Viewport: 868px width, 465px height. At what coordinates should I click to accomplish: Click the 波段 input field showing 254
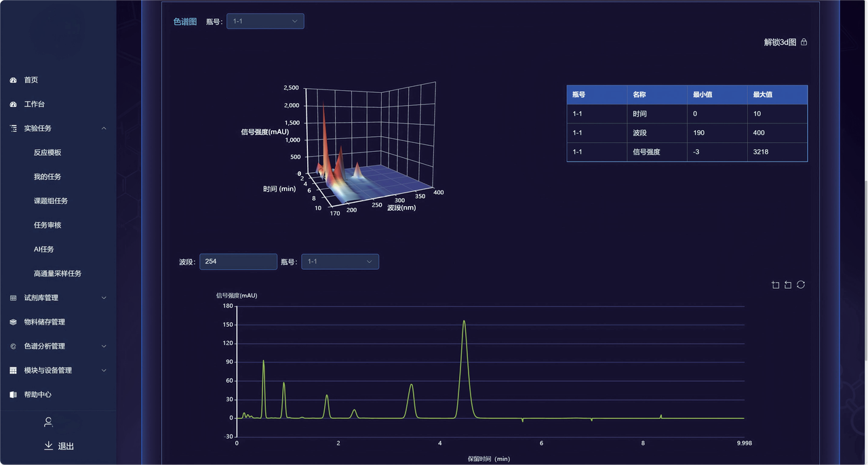238,262
